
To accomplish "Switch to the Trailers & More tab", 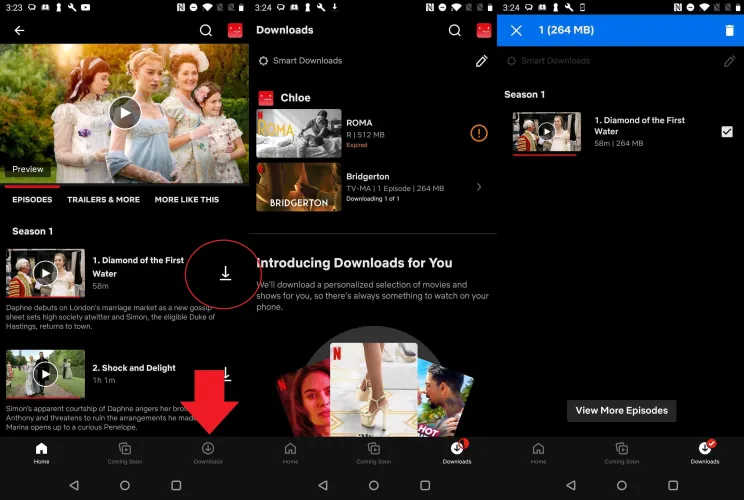I will (103, 200).
